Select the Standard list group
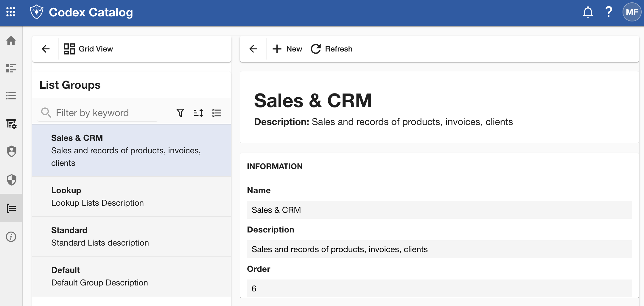 pyautogui.click(x=132, y=237)
